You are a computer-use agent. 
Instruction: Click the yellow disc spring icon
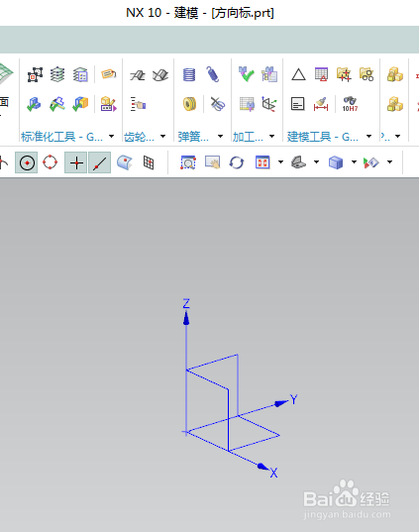point(189,104)
